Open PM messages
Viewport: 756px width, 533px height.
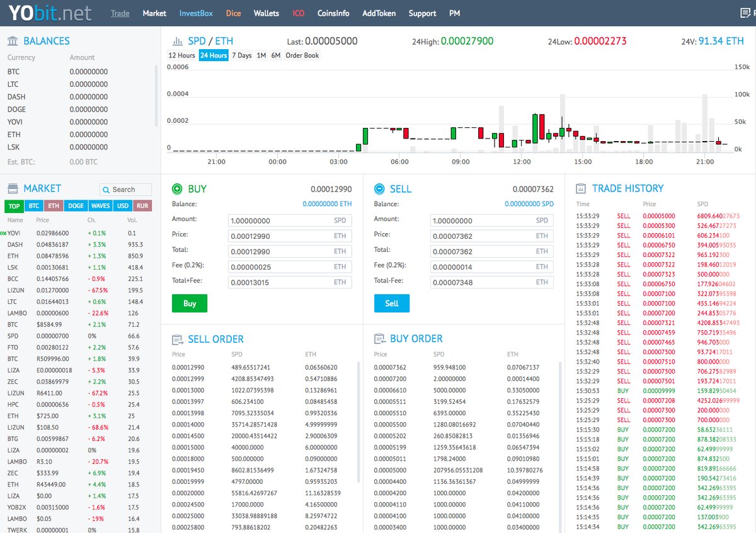454,13
